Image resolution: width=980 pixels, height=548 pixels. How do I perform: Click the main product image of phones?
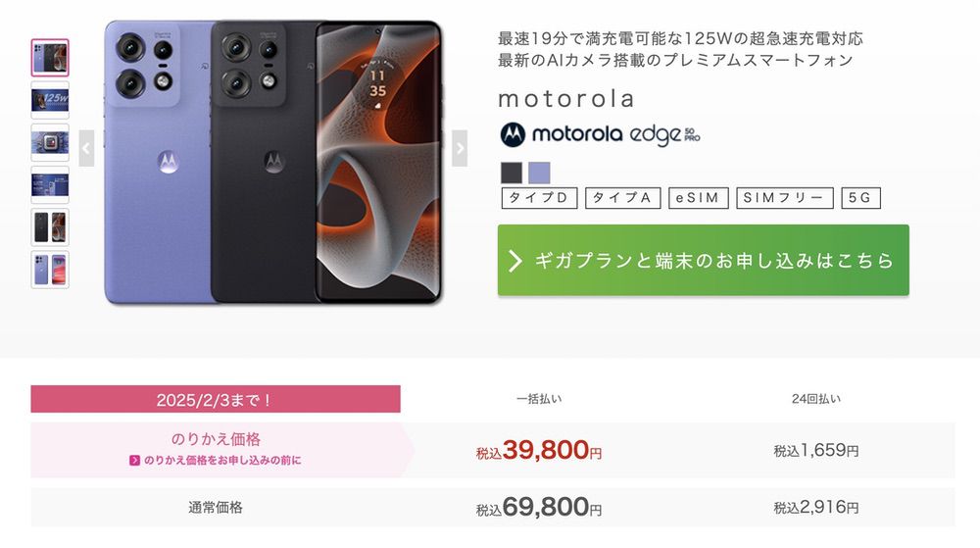pyautogui.click(x=272, y=162)
